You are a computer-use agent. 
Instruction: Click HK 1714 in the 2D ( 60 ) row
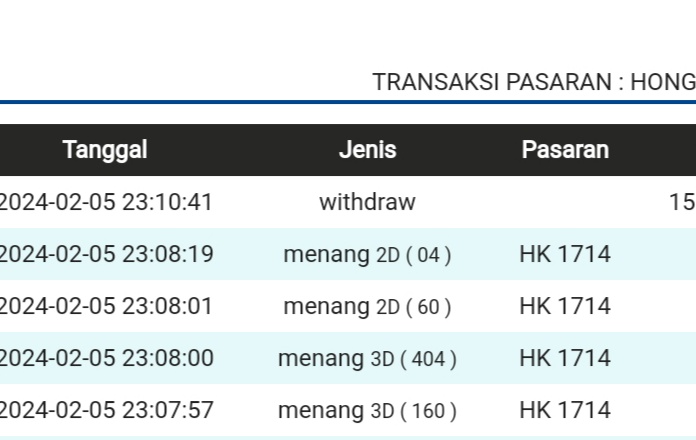[x=565, y=306]
